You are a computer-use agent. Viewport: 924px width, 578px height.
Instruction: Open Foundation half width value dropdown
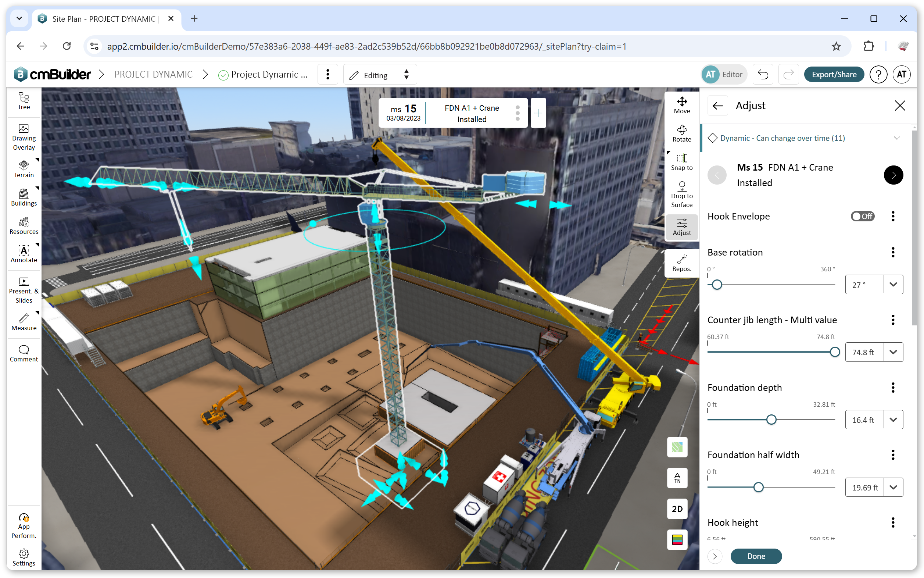893,488
